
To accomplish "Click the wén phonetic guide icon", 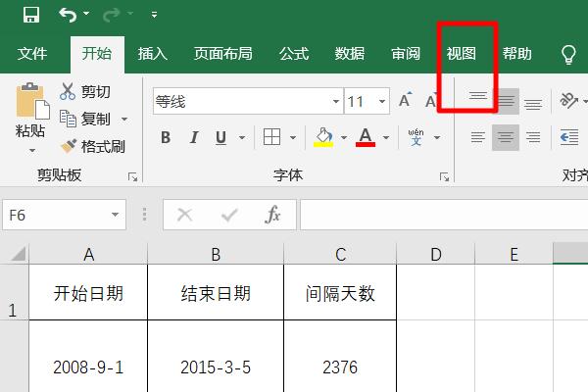I will (416, 137).
